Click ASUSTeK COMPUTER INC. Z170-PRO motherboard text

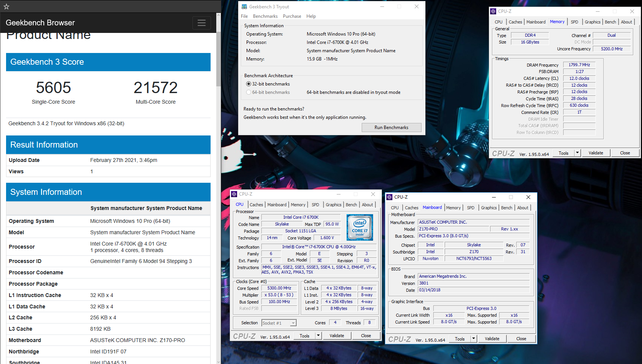click(137, 340)
